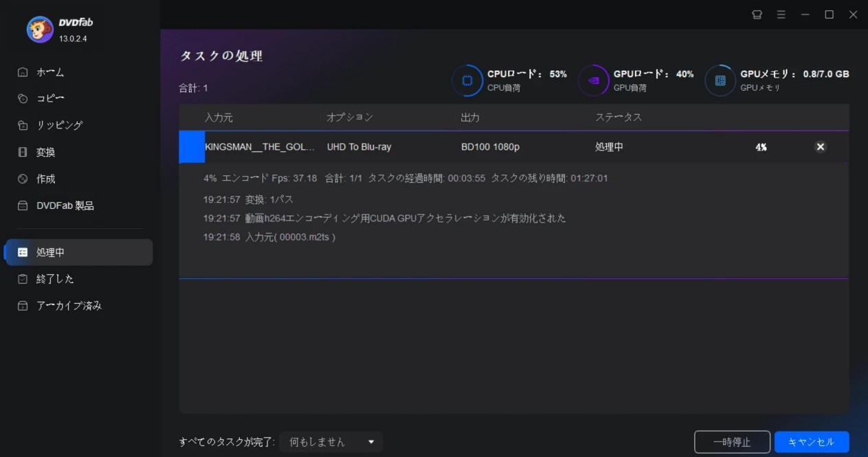Click the CPU load chip icon

467,80
